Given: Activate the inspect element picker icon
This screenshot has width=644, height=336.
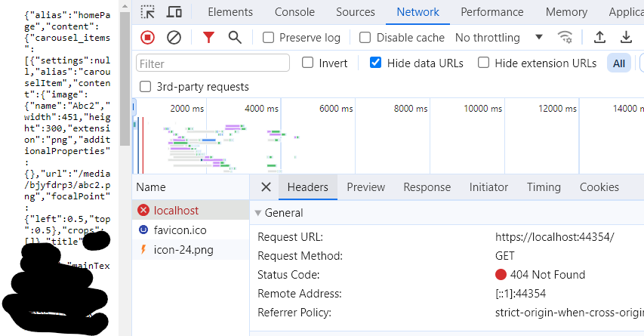Looking at the screenshot, I should pos(148,12).
